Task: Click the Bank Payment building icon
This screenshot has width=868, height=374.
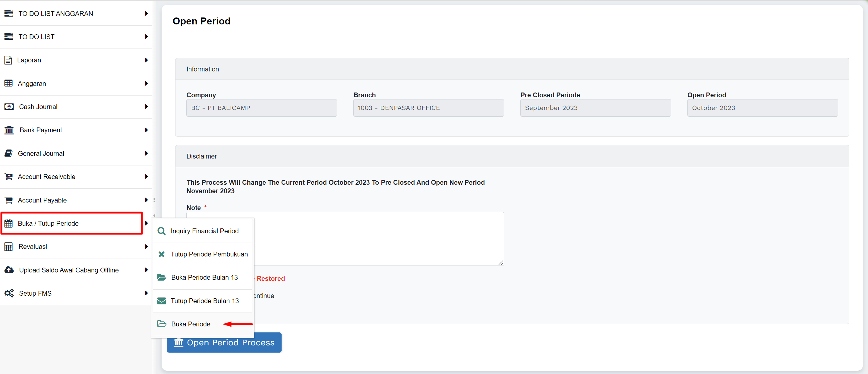Action: pos(9,130)
